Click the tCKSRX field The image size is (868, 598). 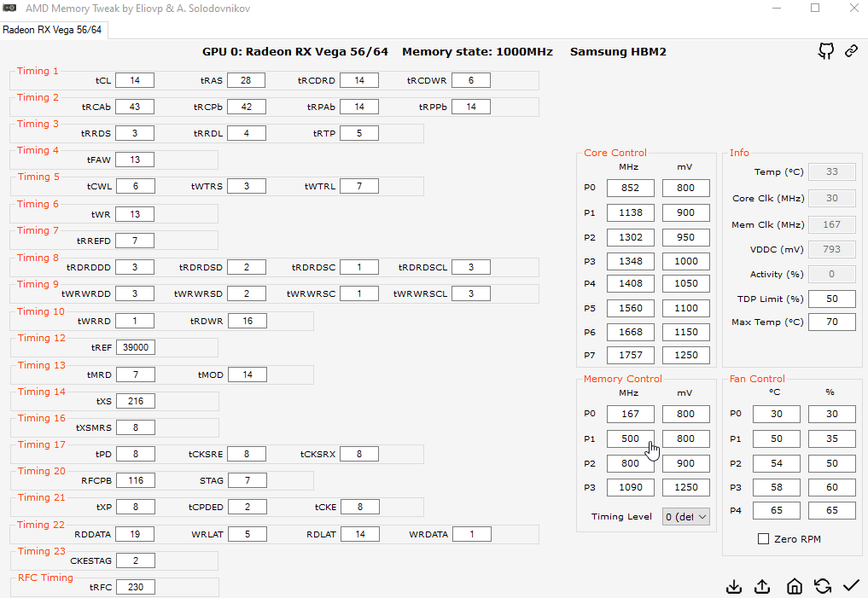(x=359, y=454)
